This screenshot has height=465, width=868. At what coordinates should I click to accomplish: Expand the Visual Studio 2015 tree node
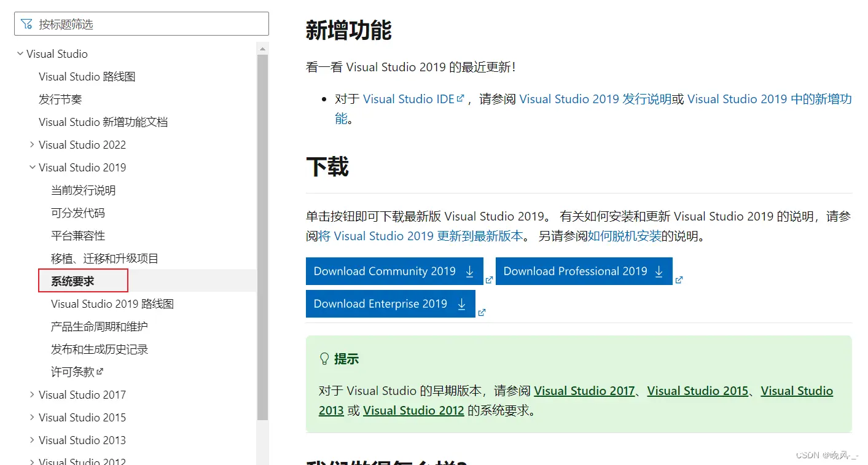point(32,417)
